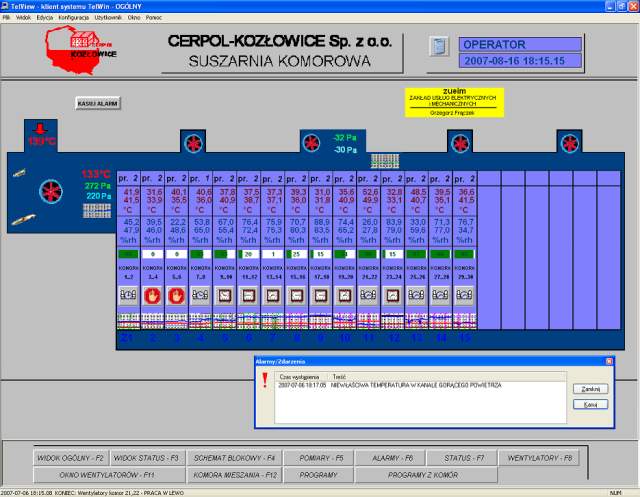Open the chart icon for Komora 9_10
Screen dimensions: 640x497
224,295
